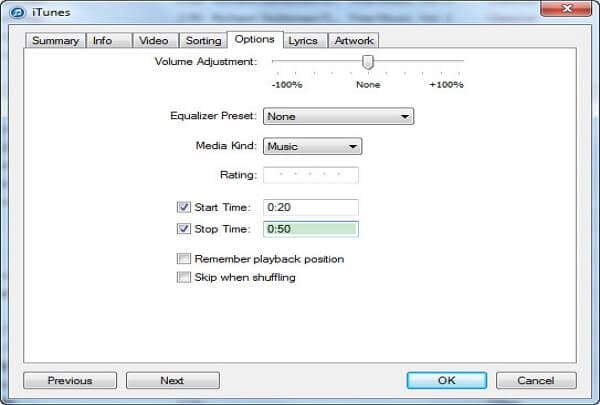This screenshot has height=405, width=600.
Task: Expand the Media Kind dropdown
Action: [312, 146]
